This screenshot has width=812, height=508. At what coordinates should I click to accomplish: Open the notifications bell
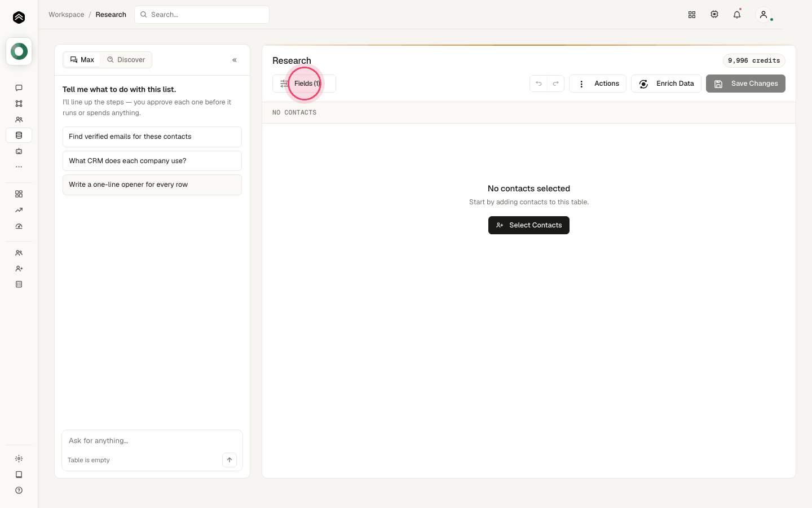coord(737,15)
